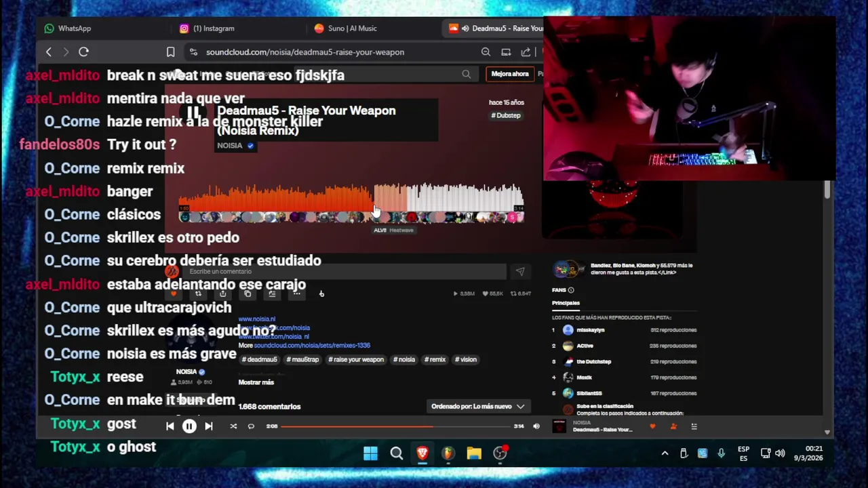Switch to the WhatsApp tab
This screenshot has height=488, width=868.
click(x=68, y=28)
